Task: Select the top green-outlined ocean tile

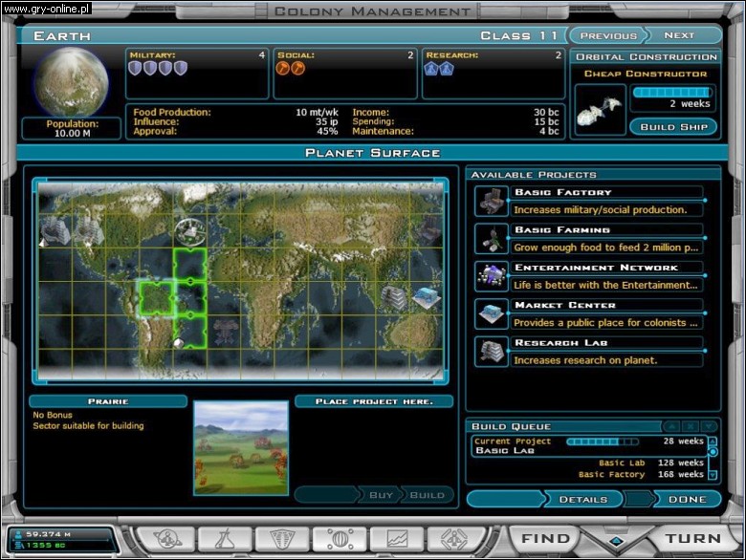Action: click(x=189, y=265)
